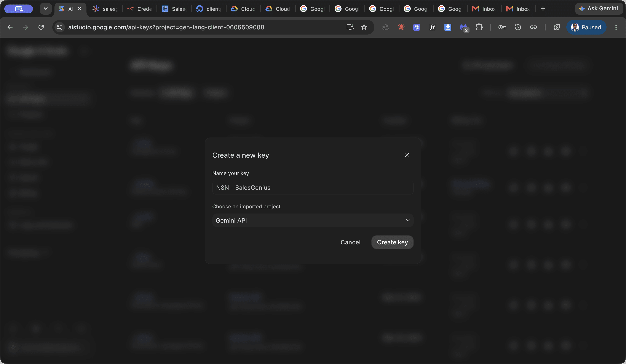Click the Create key button
Screen dimensions: 626x364
click(392, 242)
